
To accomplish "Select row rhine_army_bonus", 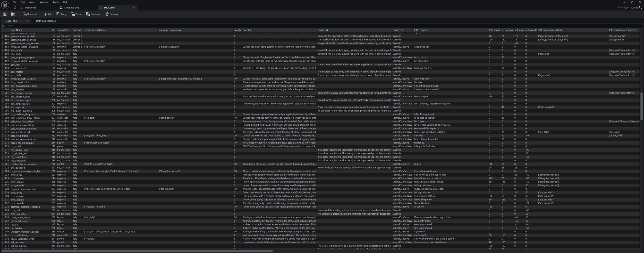I will coord(321,217).
